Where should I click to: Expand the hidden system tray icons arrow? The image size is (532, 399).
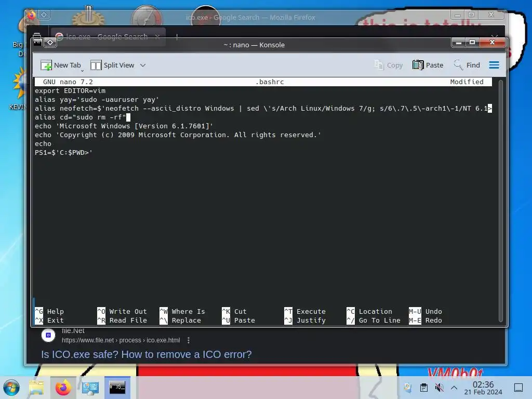tap(454, 388)
